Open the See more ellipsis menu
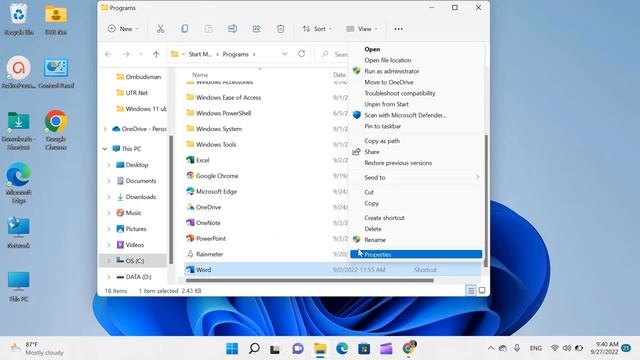Screen dimensions: 640x360 point(398,29)
